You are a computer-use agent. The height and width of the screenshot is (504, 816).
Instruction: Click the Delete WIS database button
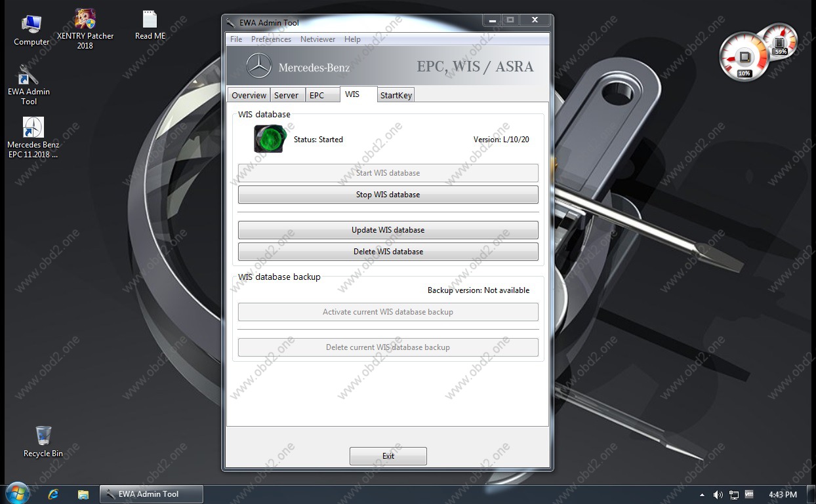(388, 252)
